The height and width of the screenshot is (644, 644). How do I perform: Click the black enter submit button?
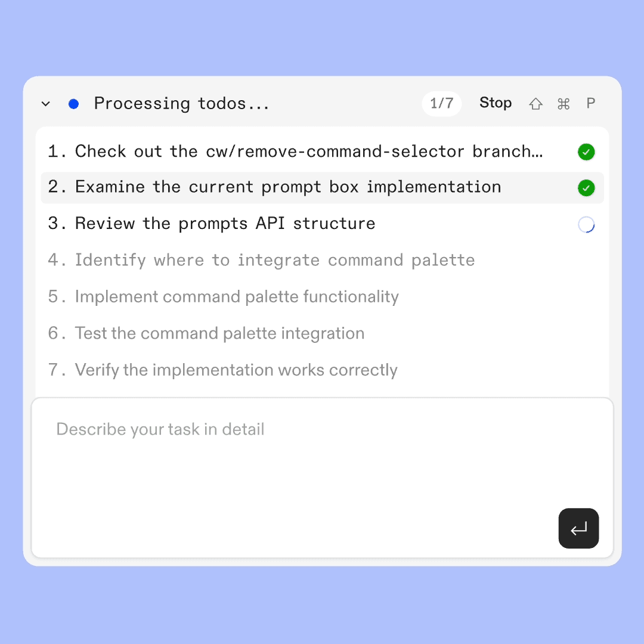pyautogui.click(x=578, y=528)
